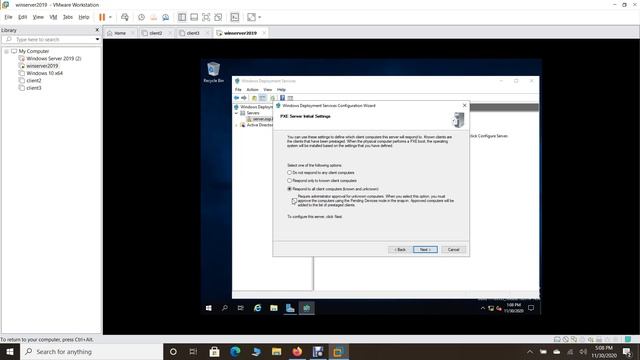Click the WDS toolbar help icon
The height and width of the screenshot is (360, 640).
tap(282, 98)
